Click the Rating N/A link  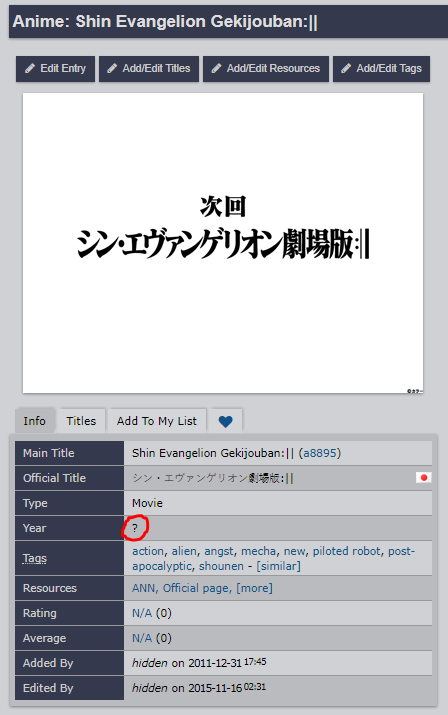[142, 613]
